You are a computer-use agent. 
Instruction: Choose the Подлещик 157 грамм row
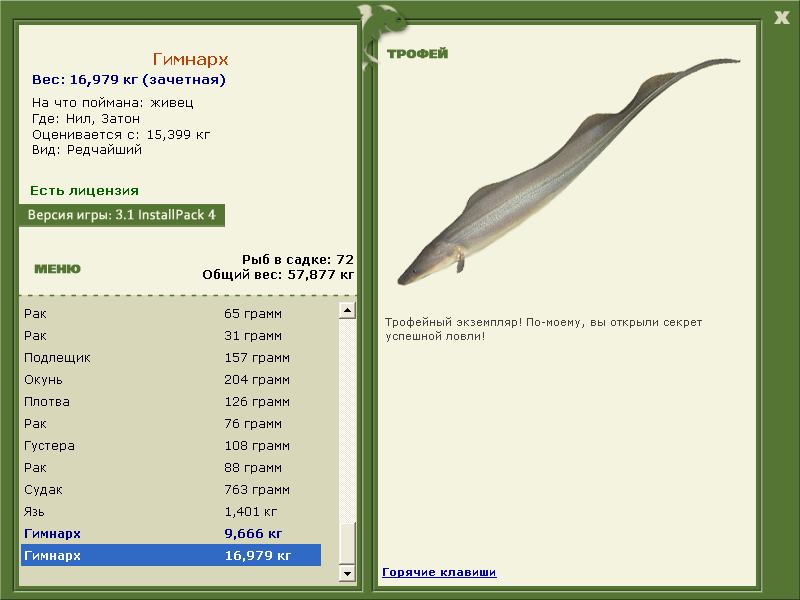tap(170, 358)
